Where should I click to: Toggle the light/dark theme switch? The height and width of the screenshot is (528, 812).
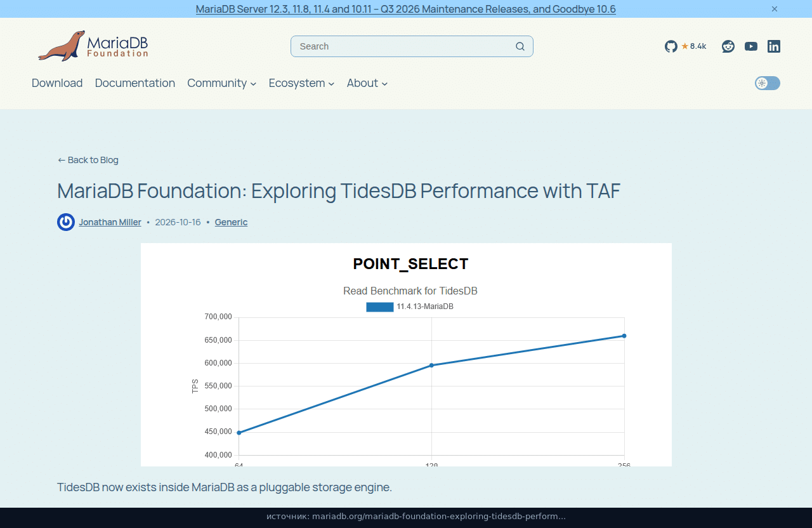pyautogui.click(x=768, y=83)
